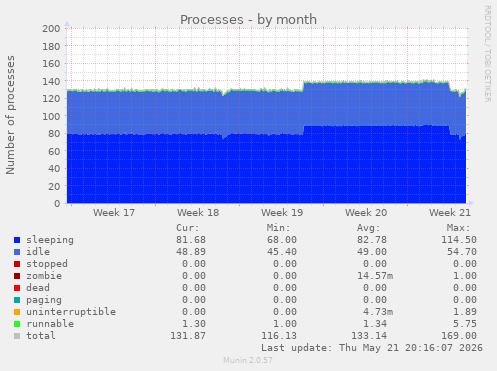Click runnable maximum value 5.75
Screen dimensions: 497x371
(465, 324)
